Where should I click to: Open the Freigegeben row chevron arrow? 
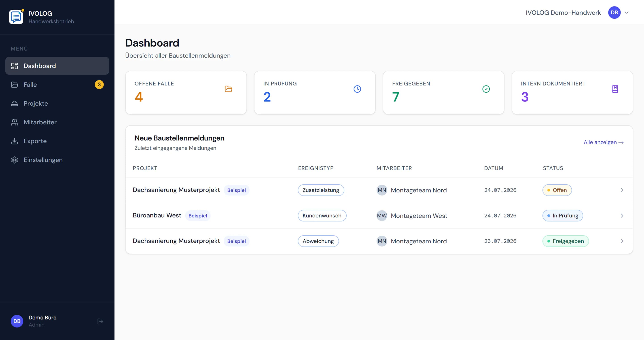click(x=622, y=241)
